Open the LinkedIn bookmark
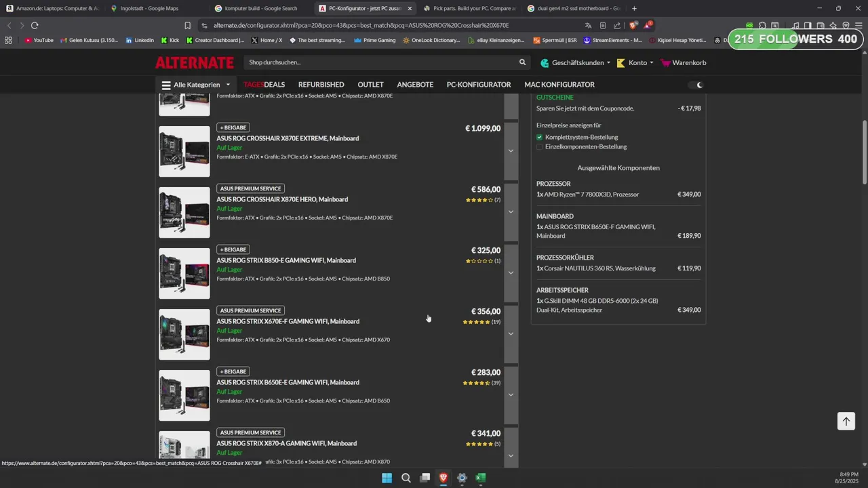This screenshot has width=868, height=488. tap(140, 40)
